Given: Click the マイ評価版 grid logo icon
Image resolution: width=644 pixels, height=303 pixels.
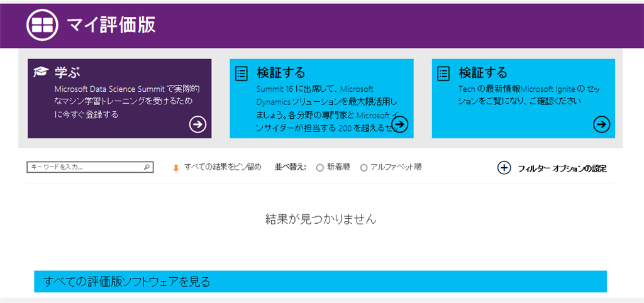Looking at the screenshot, I should tap(42, 25).
